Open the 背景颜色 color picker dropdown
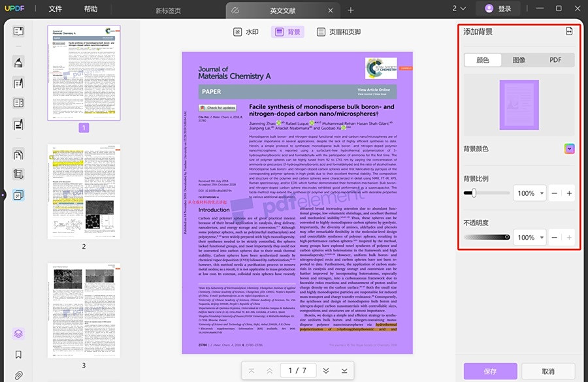Screen dimensions: 588x382 coord(569,149)
